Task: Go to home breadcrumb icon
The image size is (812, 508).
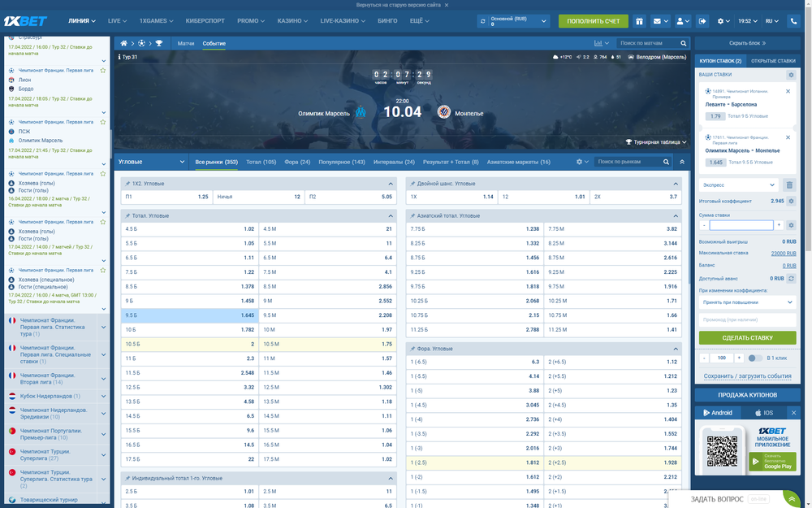Action: pyautogui.click(x=123, y=43)
